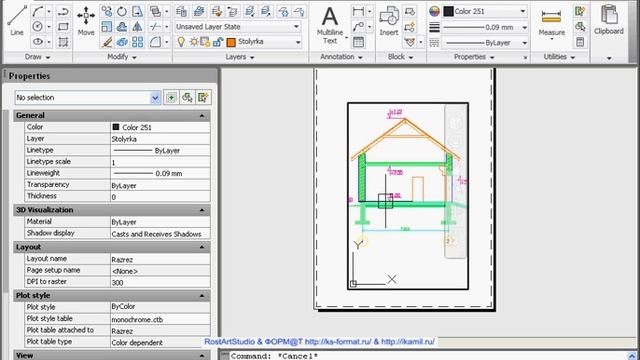640x360 pixels.
Task: Choose the Rotate tool in Modify panel
Action: point(122,11)
